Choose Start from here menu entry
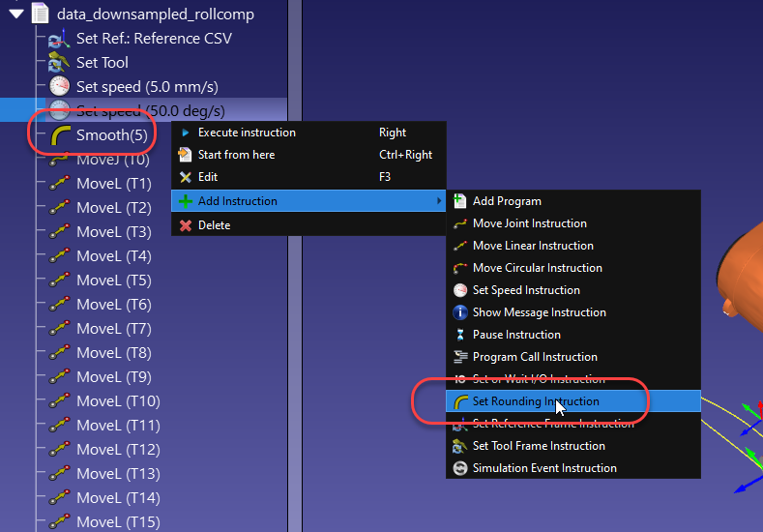The height and width of the screenshot is (532, 763). click(308, 155)
